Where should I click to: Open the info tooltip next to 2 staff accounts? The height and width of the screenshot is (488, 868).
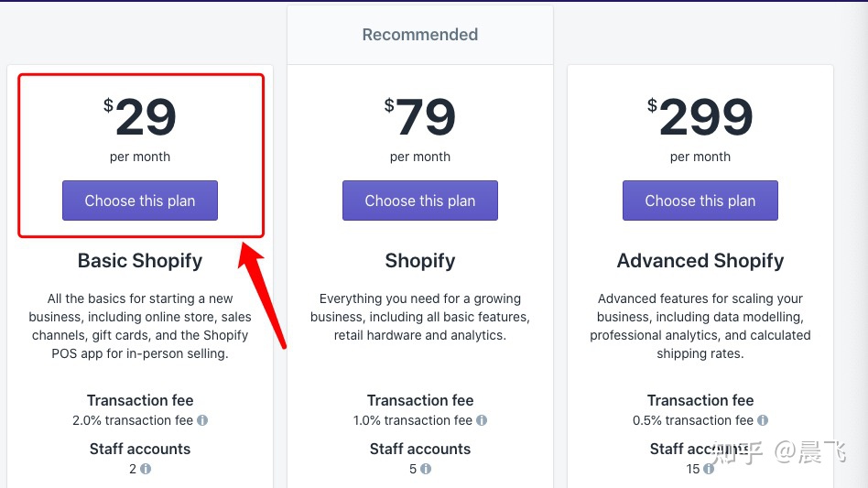click(x=146, y=469)
